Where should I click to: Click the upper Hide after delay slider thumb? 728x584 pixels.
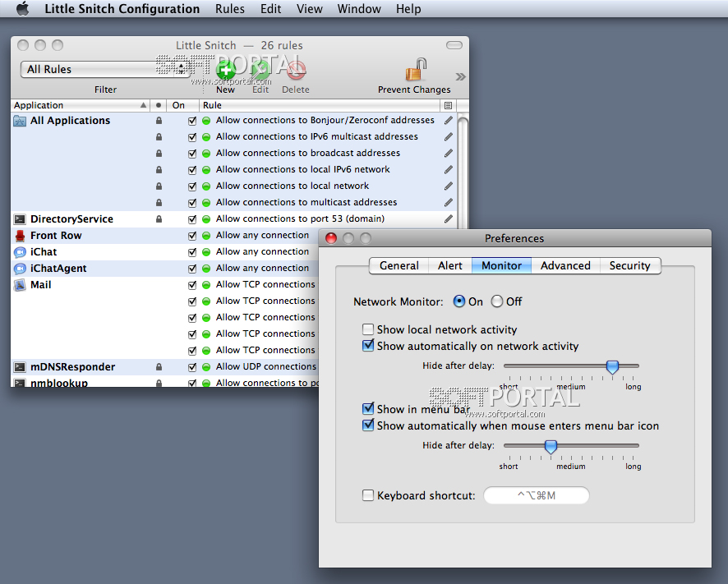click(x=612, y=366)
